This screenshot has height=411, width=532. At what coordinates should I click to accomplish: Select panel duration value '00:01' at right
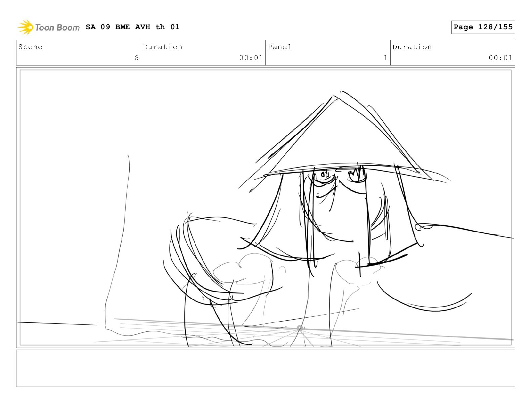coord(500,58)
